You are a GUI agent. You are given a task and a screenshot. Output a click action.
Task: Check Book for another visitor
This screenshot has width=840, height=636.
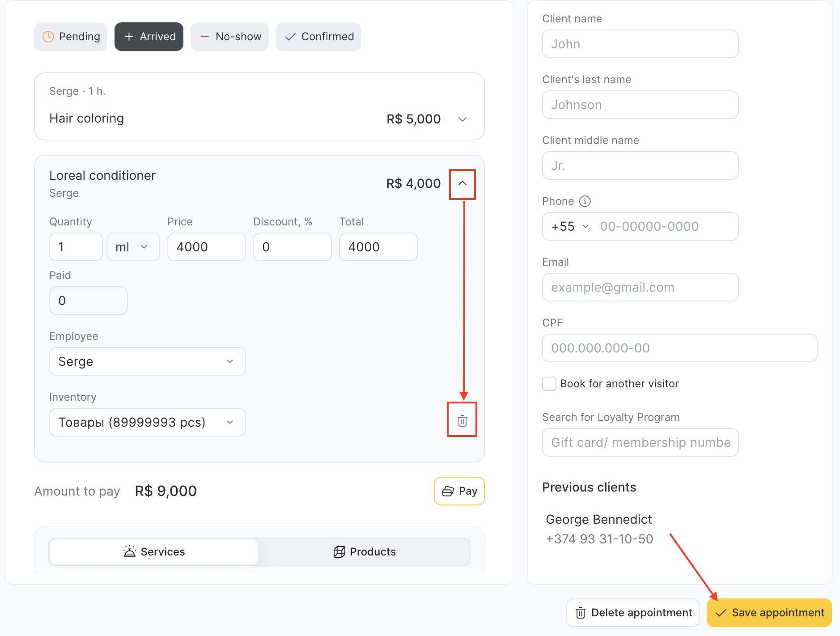(549, 384)
